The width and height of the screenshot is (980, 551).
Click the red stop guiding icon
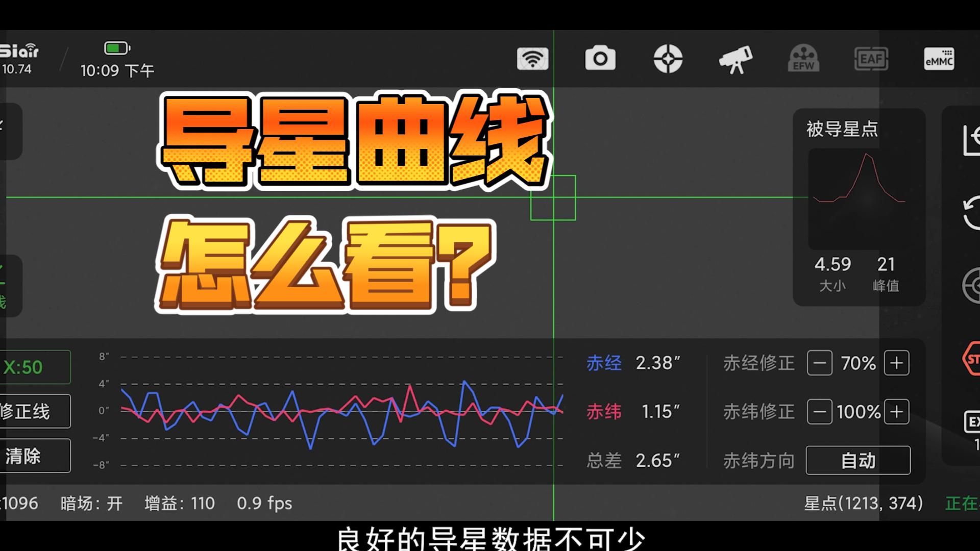[971, 359]
